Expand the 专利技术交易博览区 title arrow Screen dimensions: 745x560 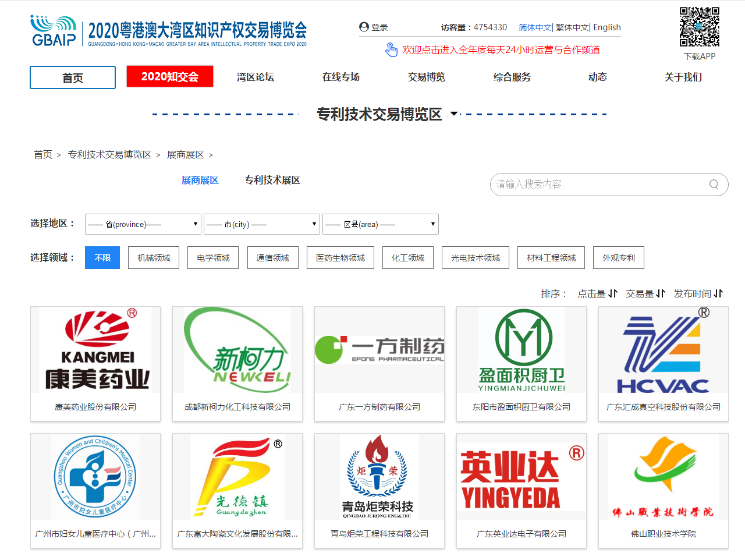[454, 114]
